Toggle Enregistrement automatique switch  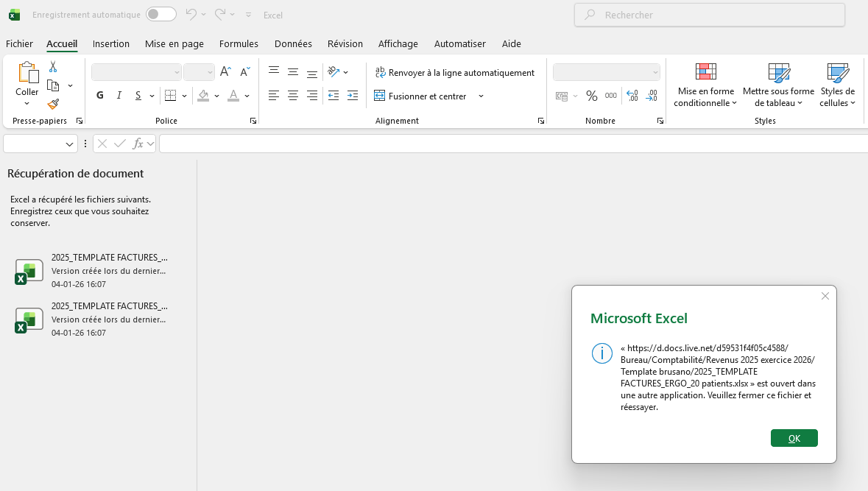[x=161, y=15]
